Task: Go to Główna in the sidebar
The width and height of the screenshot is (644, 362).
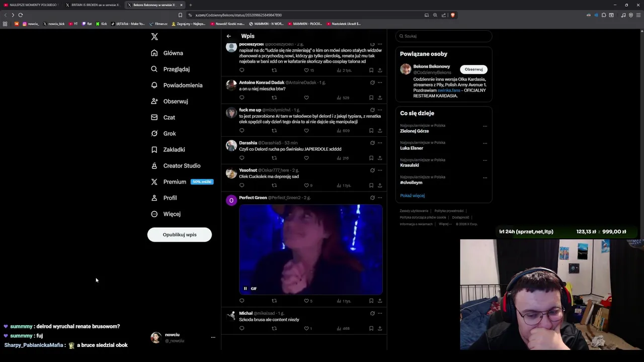Action: point(167,53)
